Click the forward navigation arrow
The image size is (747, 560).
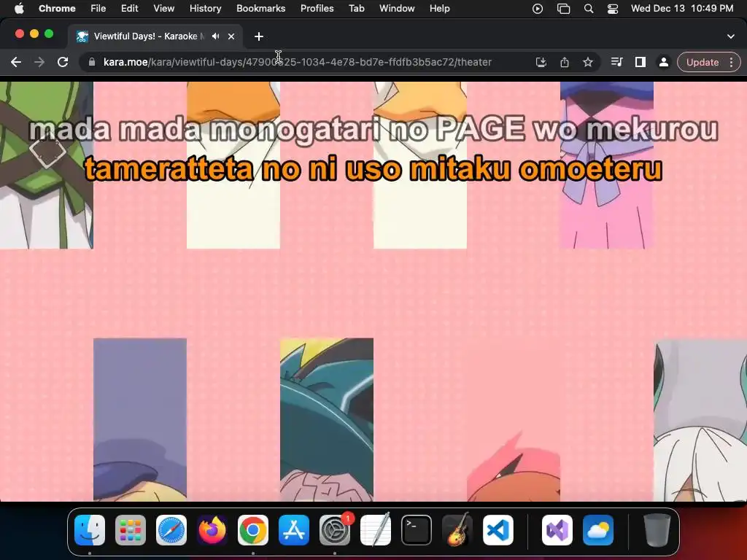[x=39, y=62]
